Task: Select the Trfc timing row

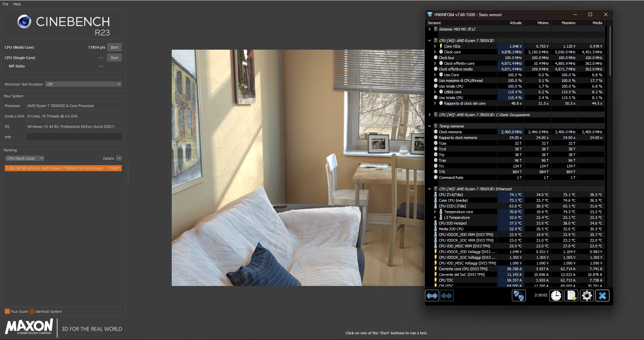Action: click(x=515, y=172)
